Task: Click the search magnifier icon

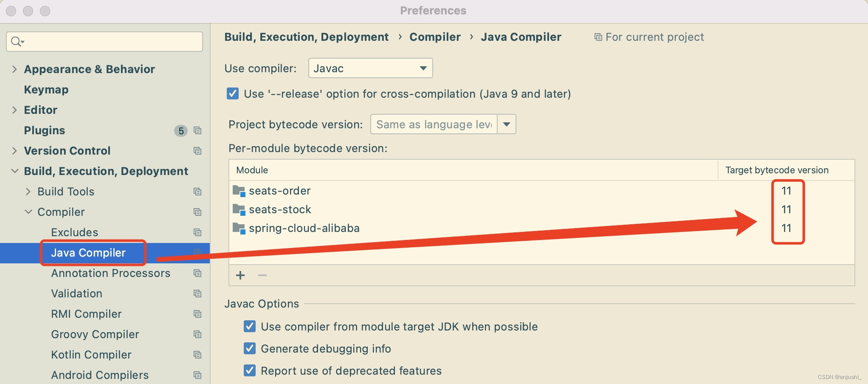Action: pos(17,42)
